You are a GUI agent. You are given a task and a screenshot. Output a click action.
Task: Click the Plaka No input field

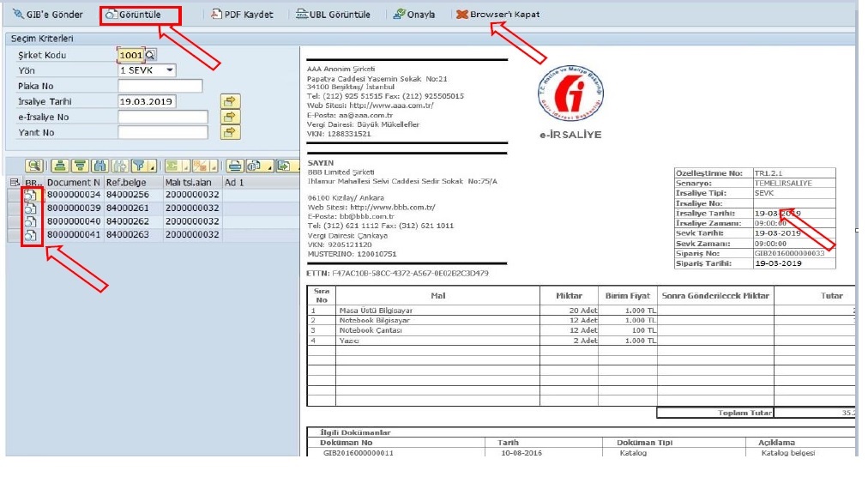click(x=160, y=86)
